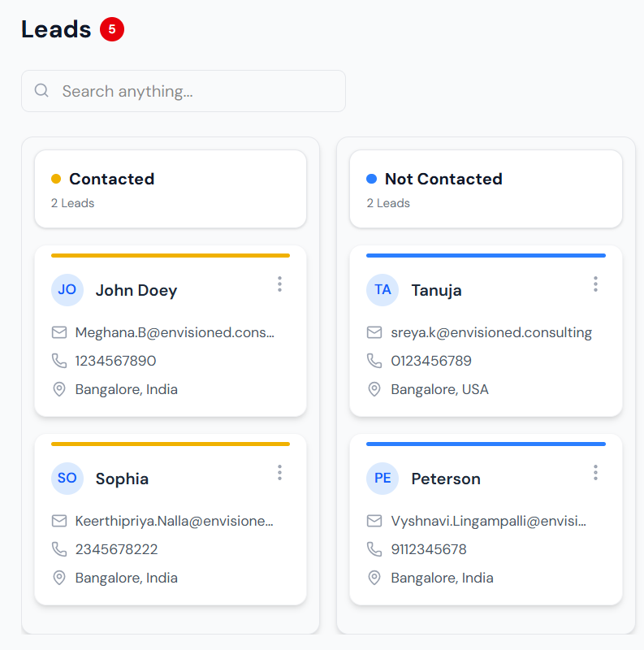Image resolution: width=644 pixels, height=650 pixels.
Task: Click the search magnifier icon
Action: click(x=41, y=91)
